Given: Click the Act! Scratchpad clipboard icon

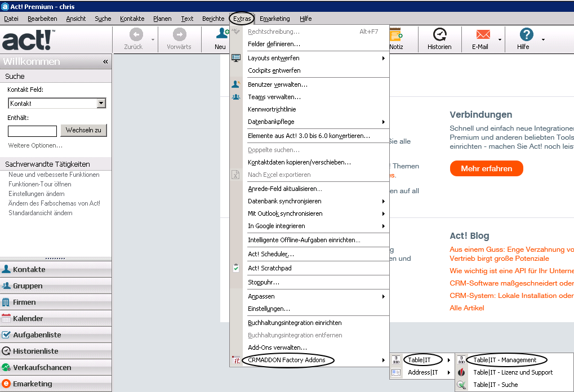Looking at the screenshot, I should click(x=236, y=268).
